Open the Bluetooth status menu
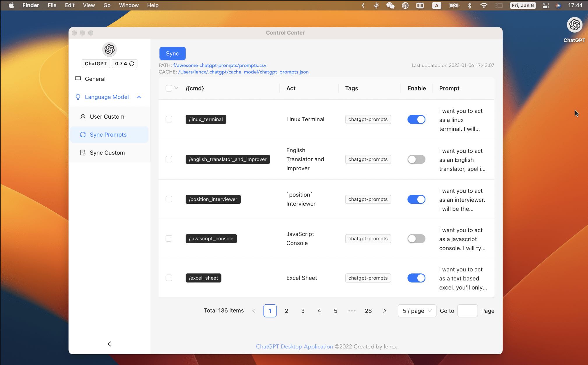The width and height of the screenshot is (588, 365). (469, 5)
